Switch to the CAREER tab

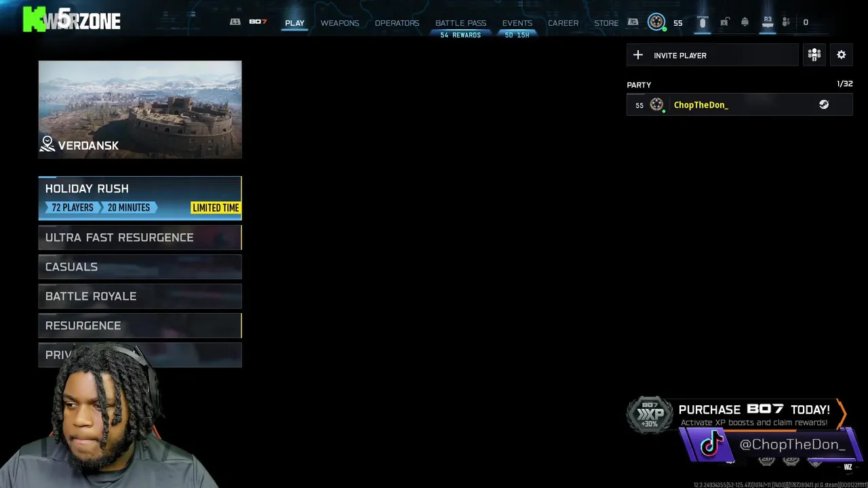563,23
